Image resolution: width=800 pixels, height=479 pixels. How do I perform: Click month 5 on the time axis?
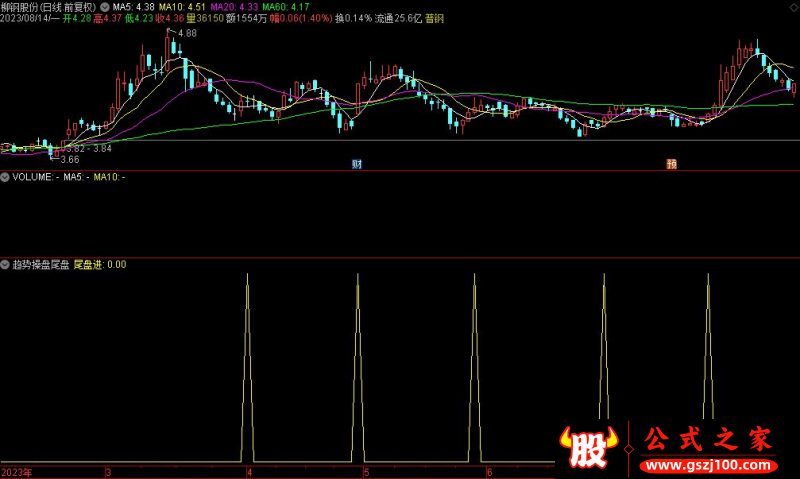click(366, 472)
